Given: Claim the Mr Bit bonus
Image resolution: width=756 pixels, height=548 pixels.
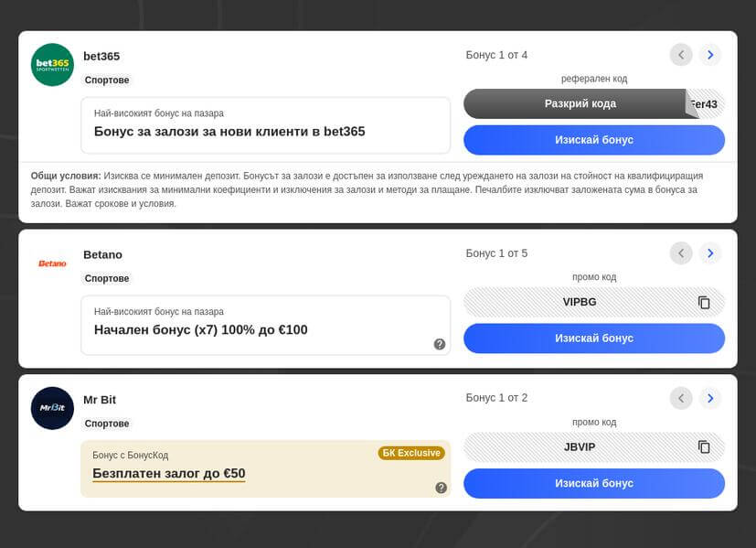Looking at the screenshot, I should tap(594, 483).
